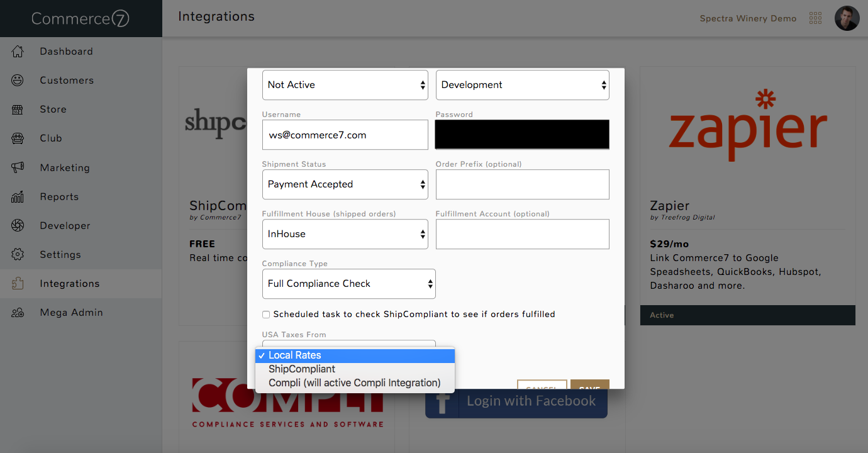Click the Save button in dialog
Screen dimensions: 868x453
tap(590, 384)
